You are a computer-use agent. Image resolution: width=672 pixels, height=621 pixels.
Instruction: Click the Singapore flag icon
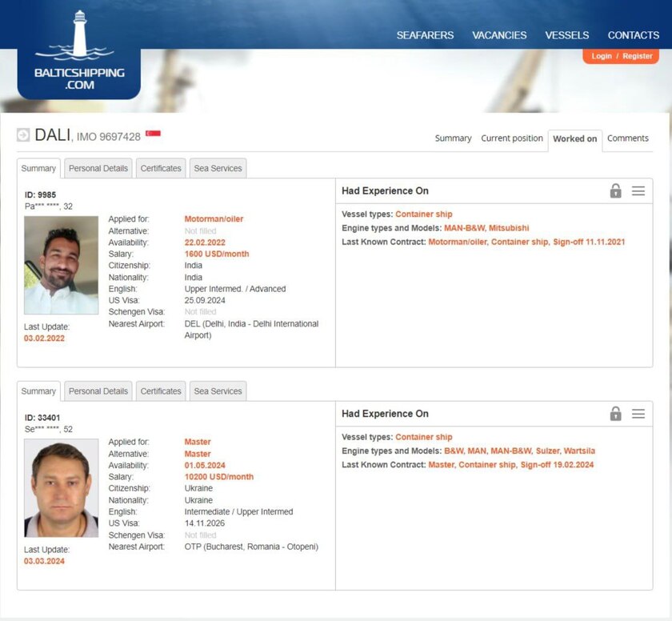(153, 134)
